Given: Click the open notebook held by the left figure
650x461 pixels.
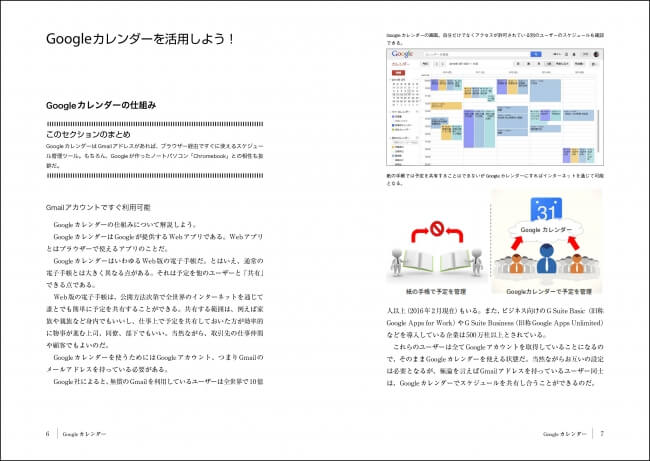Looking at the screenshot, I should [x=418, y=261].
